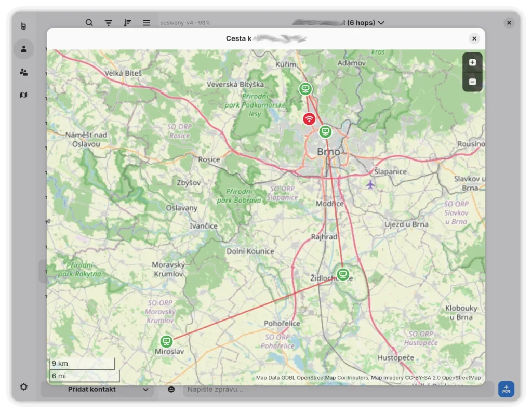Open the hamburger menu in the toolbar
The image size is (532, 413).
click(x=147, y=23)
